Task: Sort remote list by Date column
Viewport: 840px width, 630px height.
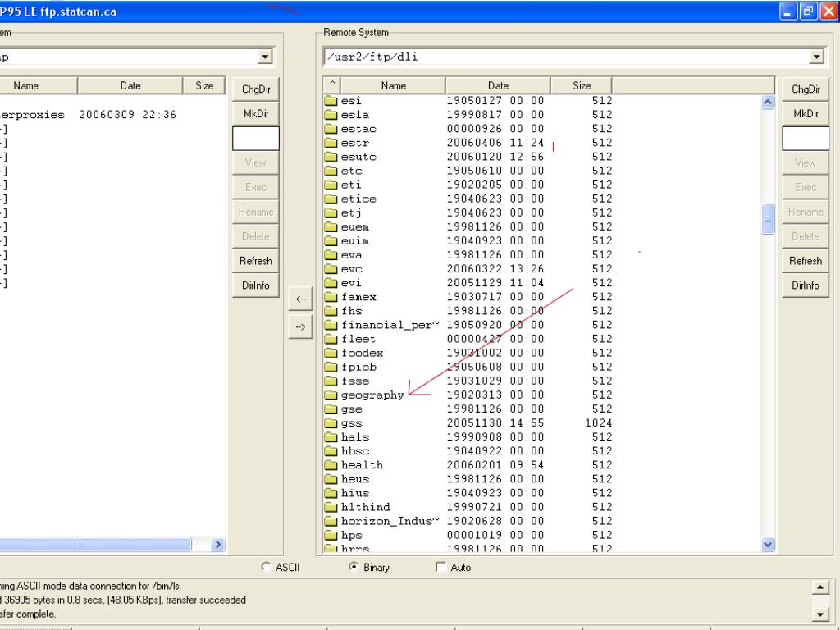Action: pyautogui.click(x=498, y=85)
